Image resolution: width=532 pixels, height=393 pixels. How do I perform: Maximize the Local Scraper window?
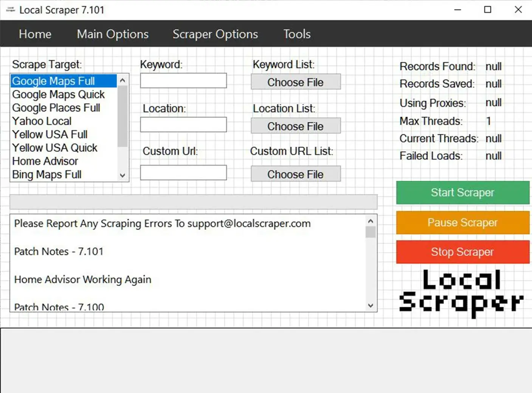488,10
